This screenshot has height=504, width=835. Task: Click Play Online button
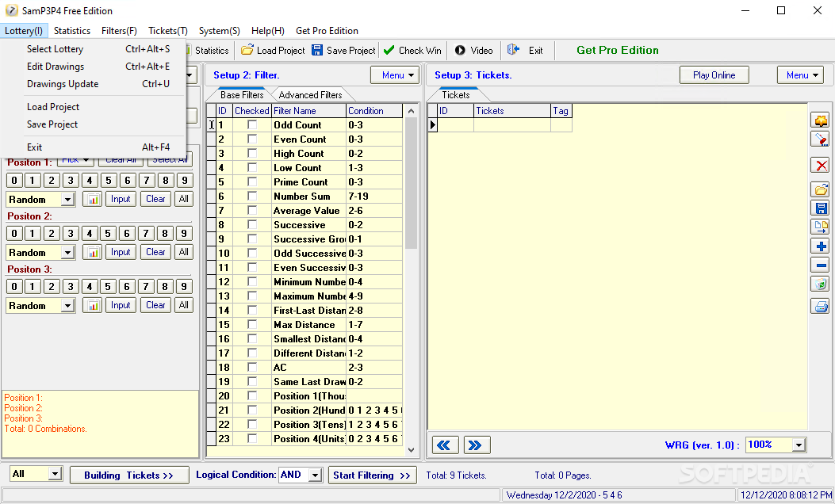coord(714,75)
